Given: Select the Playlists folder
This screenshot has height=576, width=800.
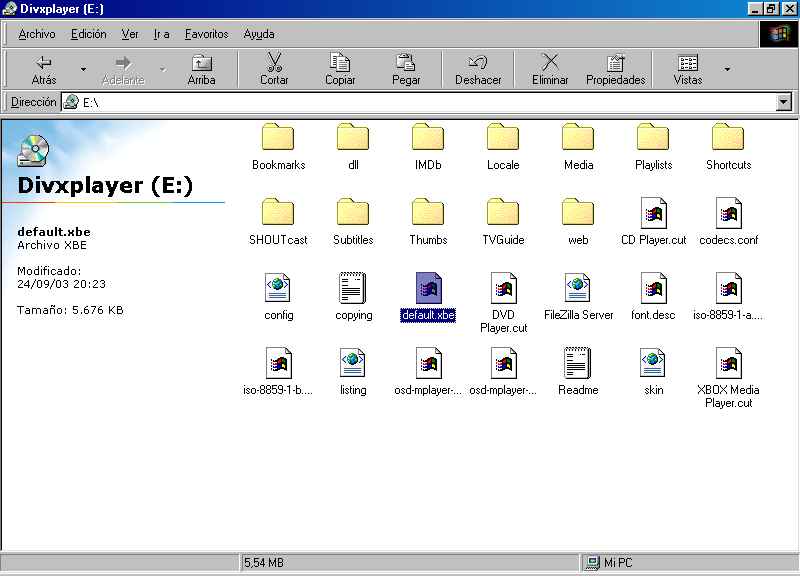Looking at the screenshot, I should [653, 146].
